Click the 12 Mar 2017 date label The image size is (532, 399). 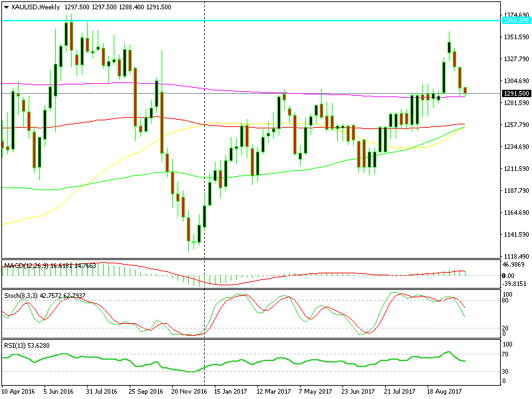click(x=273, y=392)
